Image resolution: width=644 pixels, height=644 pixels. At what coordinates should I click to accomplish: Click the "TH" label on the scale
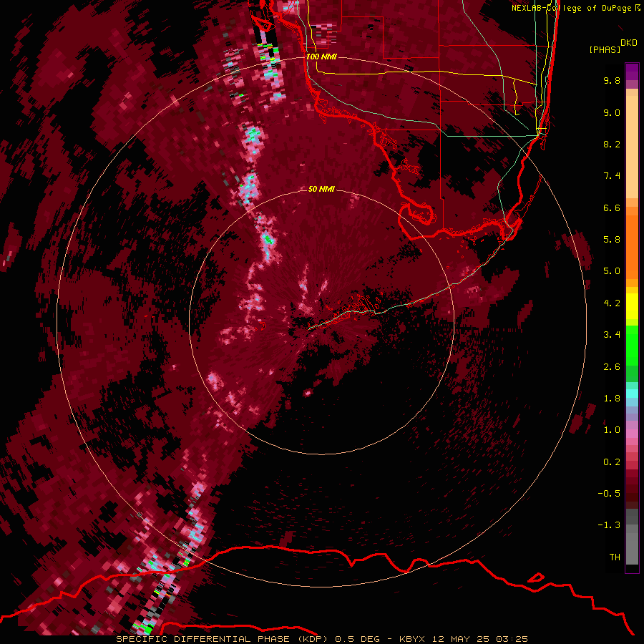(x=615, y=557)
